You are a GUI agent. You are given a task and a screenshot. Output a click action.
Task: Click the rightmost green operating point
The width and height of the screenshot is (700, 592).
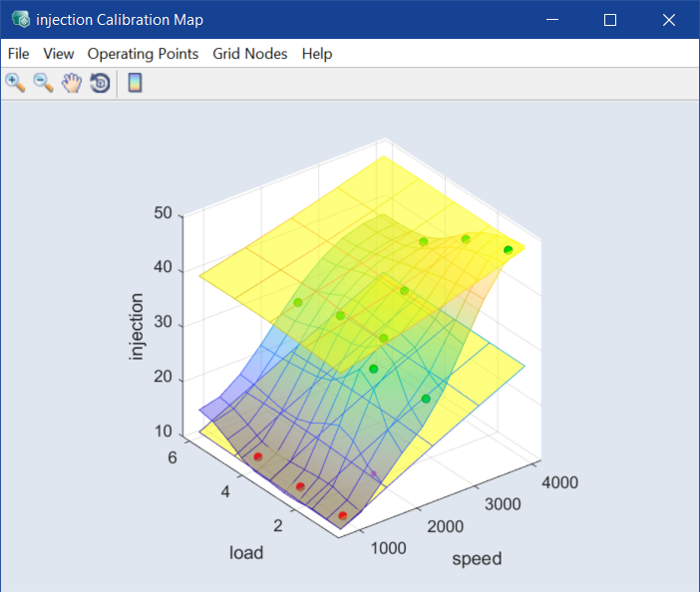pos(509,250)
